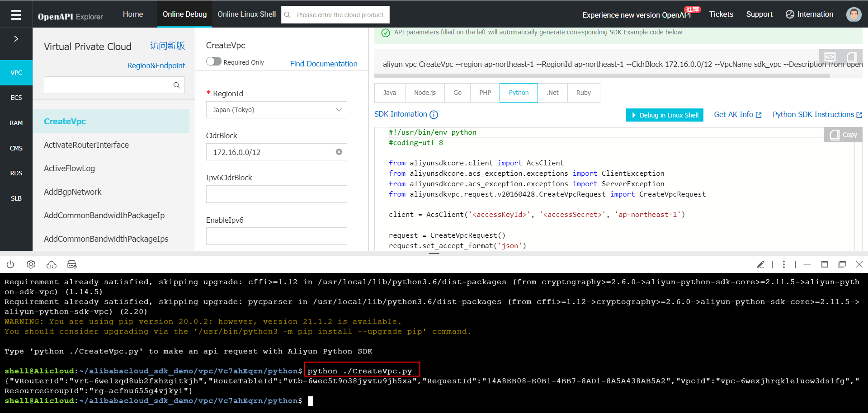Select CMS in the product sidebar

pos(16,148)
